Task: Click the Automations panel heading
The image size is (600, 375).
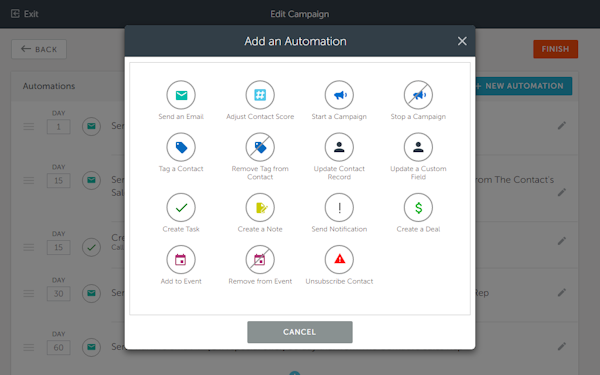Action: point(49,86)
